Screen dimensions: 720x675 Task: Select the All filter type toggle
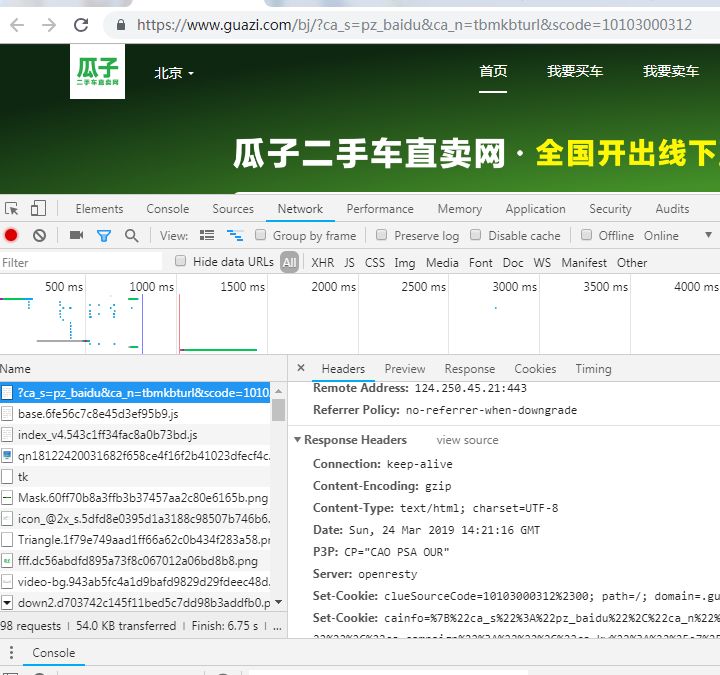tap(290, 262)
